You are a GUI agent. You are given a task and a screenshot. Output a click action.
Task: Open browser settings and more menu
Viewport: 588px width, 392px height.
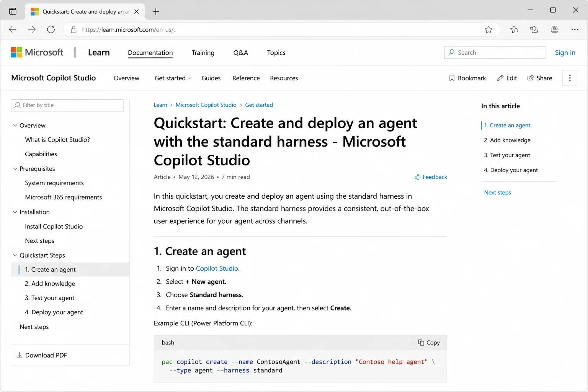point(575,29)
